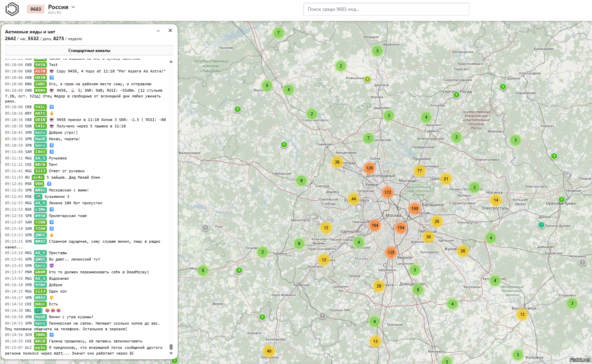Click the GR8M node tag in chat
The height and width of the screenshot is (364, 592).
[40, 272]
